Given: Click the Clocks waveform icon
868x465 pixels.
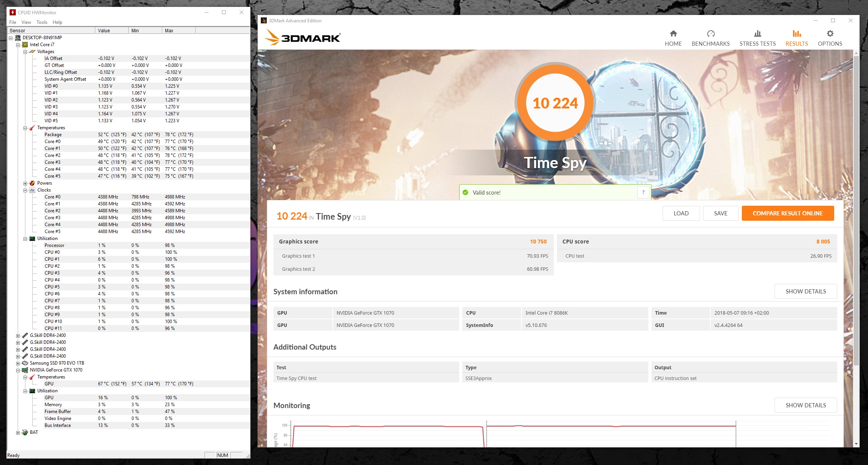Looking at the screenshot, I should [32, 190].
